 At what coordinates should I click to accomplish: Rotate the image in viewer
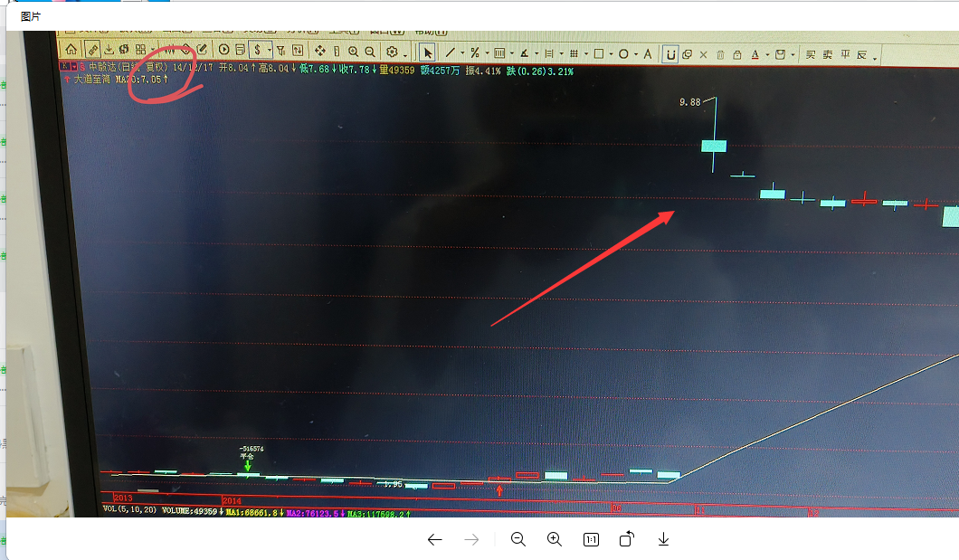tap(627, 538)
